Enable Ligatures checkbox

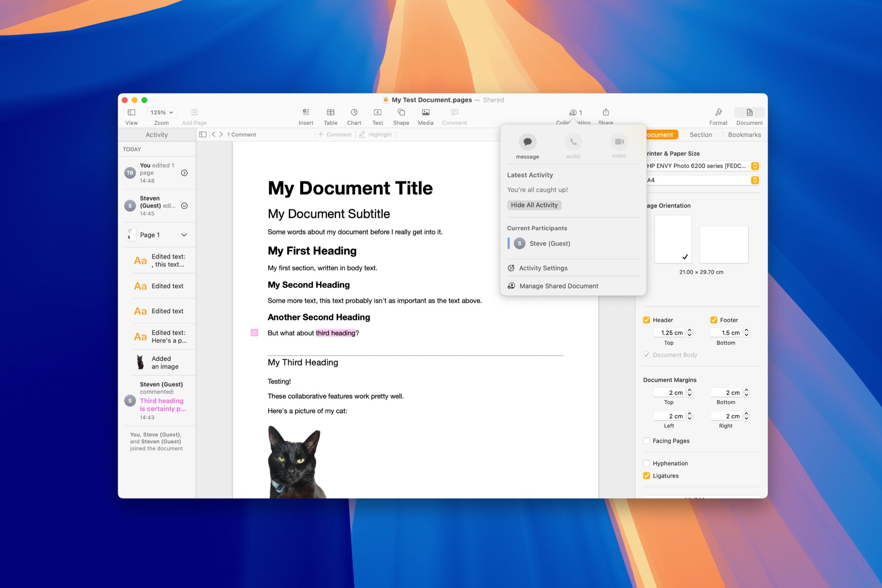pyautogui.click(x=647, y=475)
